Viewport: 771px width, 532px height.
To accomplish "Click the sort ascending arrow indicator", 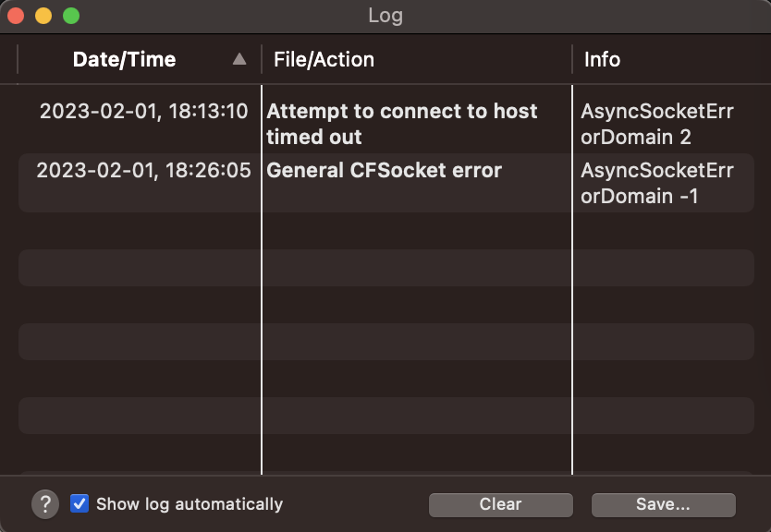I will pos(239,59).
